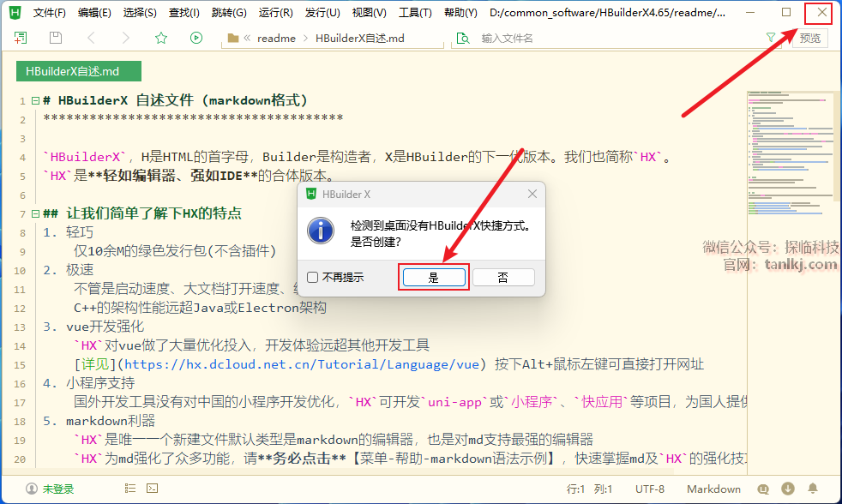Click the heading '让我们简单了解下HX的特点'
This screenshot has height=504, width=842.
[x=153, y=213]
